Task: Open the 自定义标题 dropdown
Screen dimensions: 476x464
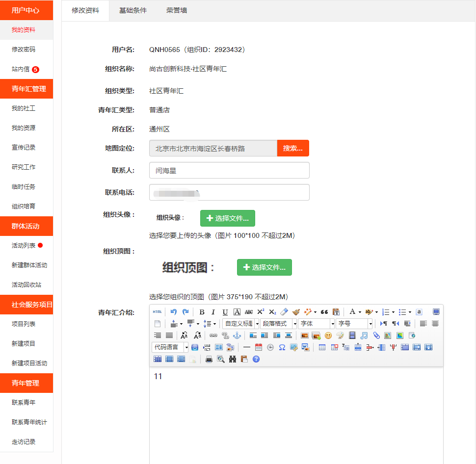Action: pos(241,324)
